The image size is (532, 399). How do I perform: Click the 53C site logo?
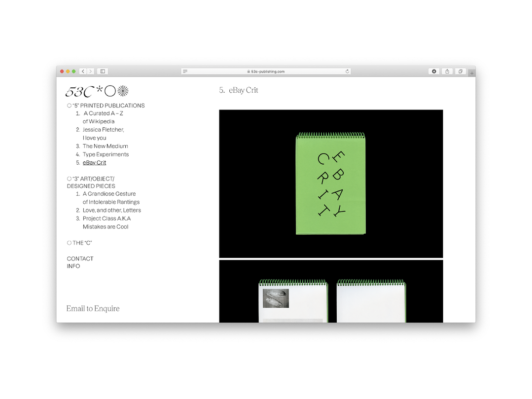(97, 91)
